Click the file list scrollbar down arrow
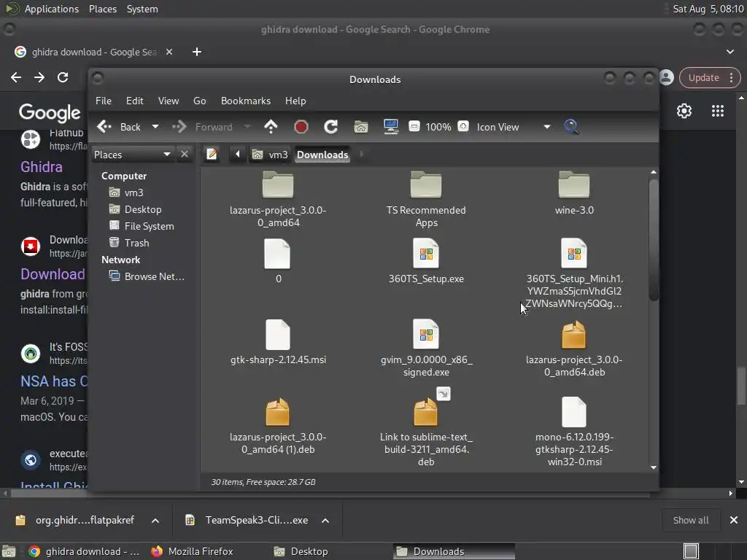Image resolution: width=747 pixels, height=560 pixels. point(654,467)
